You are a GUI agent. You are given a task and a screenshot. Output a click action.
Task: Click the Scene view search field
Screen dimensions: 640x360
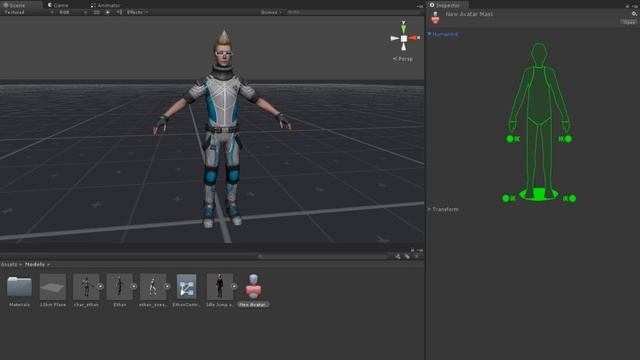pos(353,12)
